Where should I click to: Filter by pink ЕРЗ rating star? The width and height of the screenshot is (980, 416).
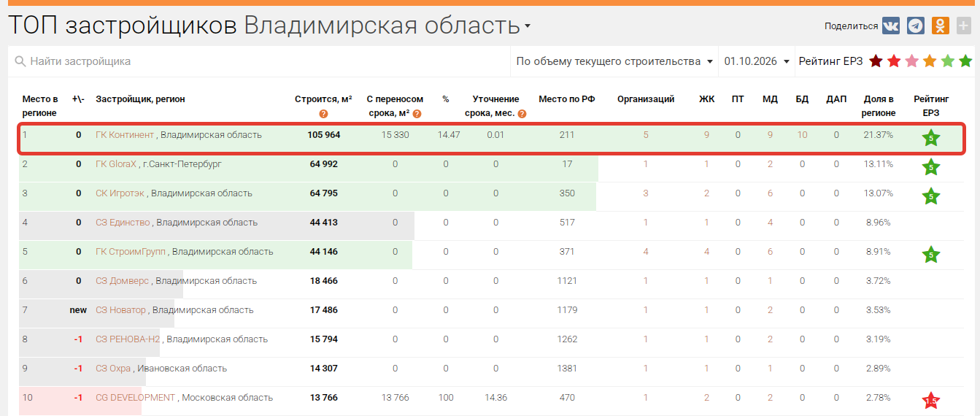coord(912,61)
